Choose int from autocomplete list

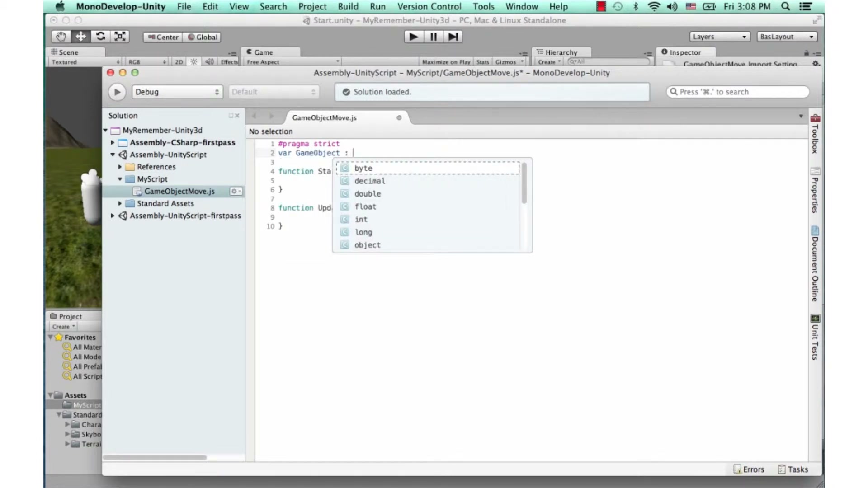point(428,219)
